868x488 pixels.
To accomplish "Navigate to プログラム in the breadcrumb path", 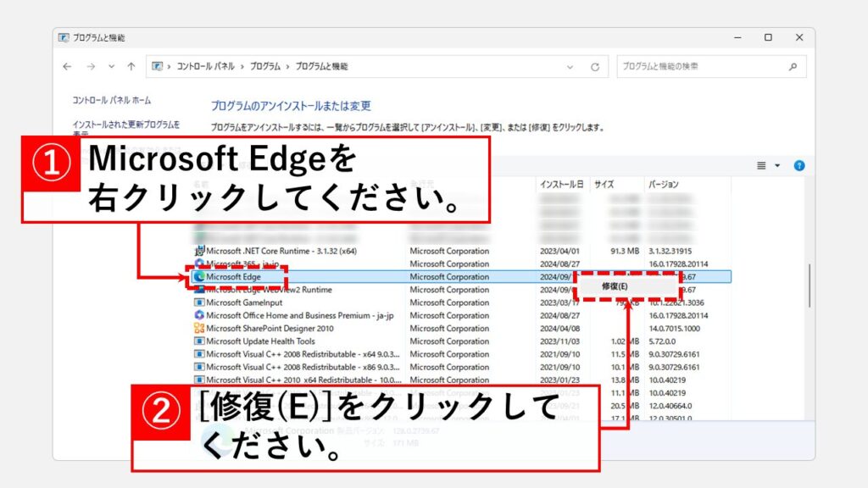I will pos(267,67).
